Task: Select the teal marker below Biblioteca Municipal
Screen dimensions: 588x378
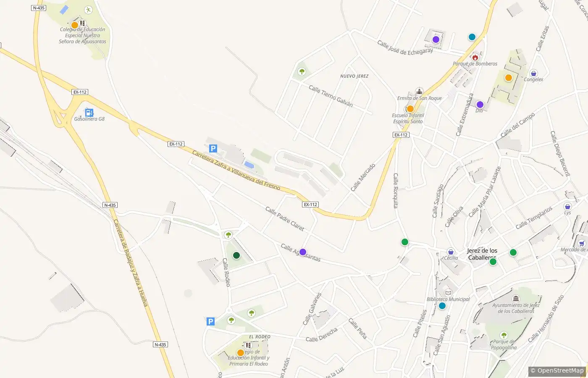Action: [x=442, y=306]
